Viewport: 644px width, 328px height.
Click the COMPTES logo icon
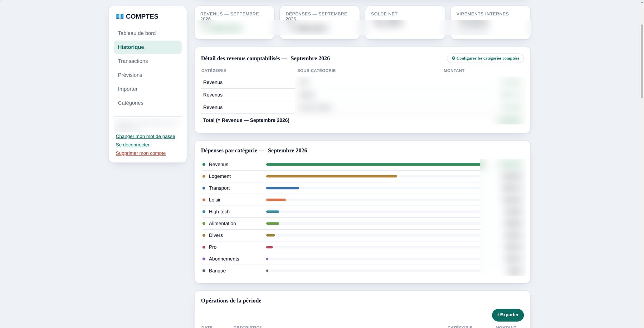tap(120, 16)
